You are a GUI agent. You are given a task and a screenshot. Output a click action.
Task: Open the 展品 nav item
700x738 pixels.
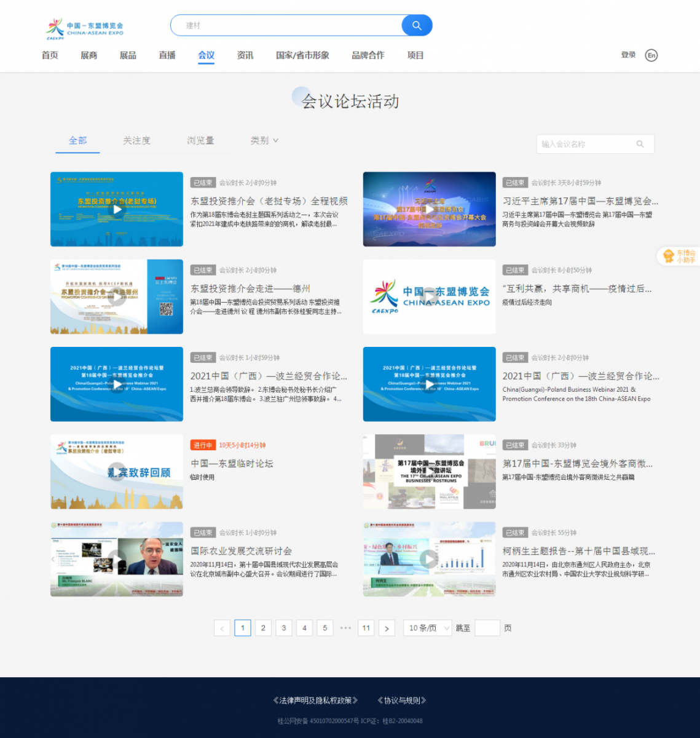(x=128, y=55)
